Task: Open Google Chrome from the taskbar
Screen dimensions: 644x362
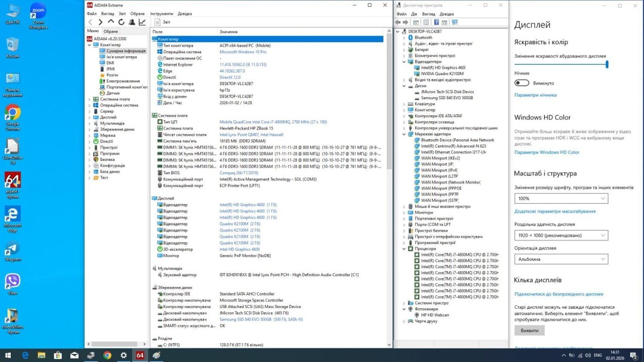Action: click(x=107, y=355)
